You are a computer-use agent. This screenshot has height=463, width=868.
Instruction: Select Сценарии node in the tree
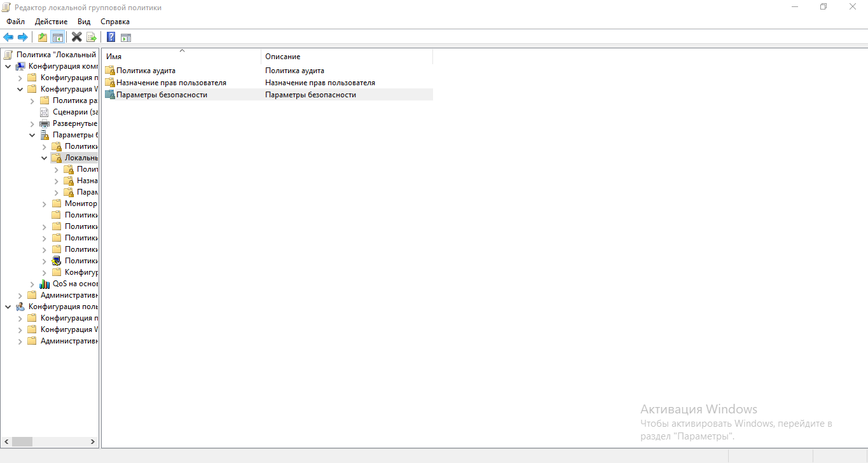74,112
